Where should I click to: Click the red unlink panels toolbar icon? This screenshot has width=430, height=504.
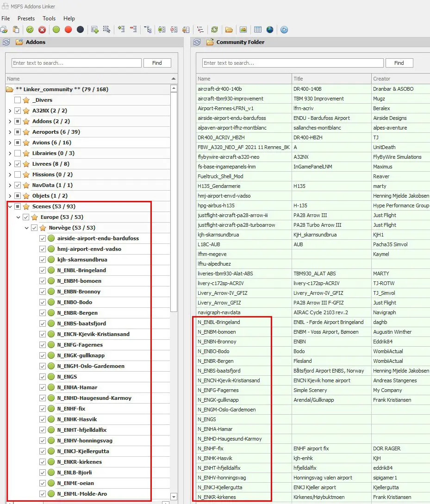[x=174, y=30]
